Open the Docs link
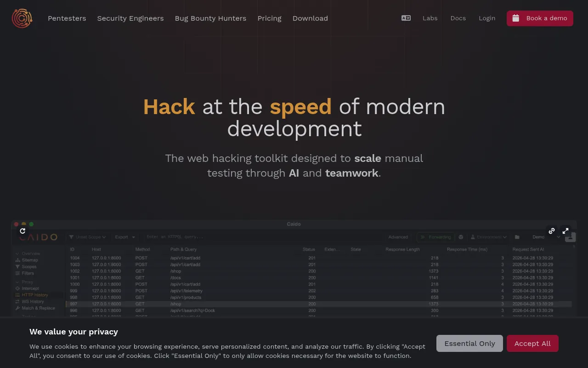The width and height of the screenshot is (588, 368). pyautogui.click(x=458, y=18)
